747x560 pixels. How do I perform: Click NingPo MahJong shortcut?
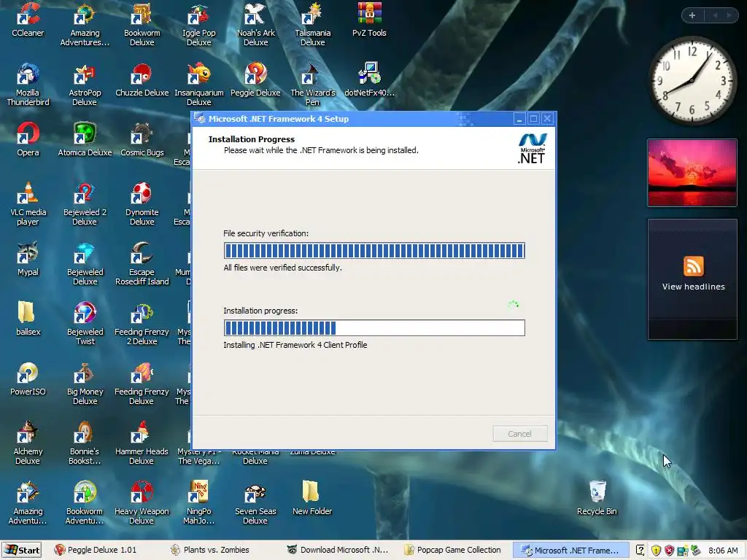[198, 493]
